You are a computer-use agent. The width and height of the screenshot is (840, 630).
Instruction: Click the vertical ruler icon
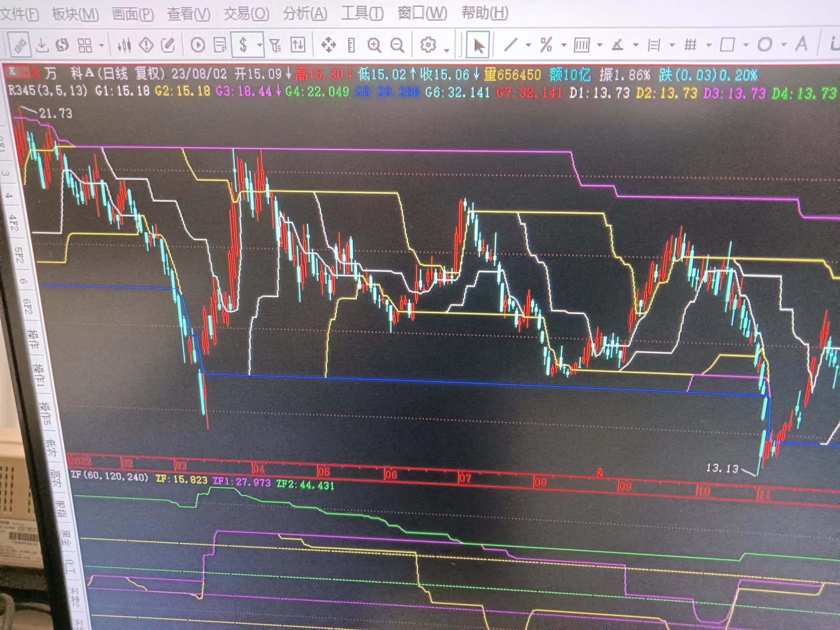(351, 46)
